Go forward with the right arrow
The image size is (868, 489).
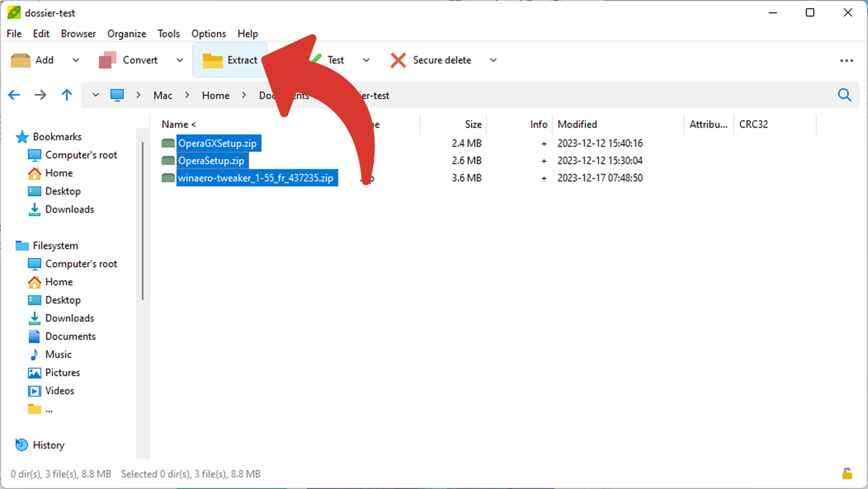pos(41,95)
